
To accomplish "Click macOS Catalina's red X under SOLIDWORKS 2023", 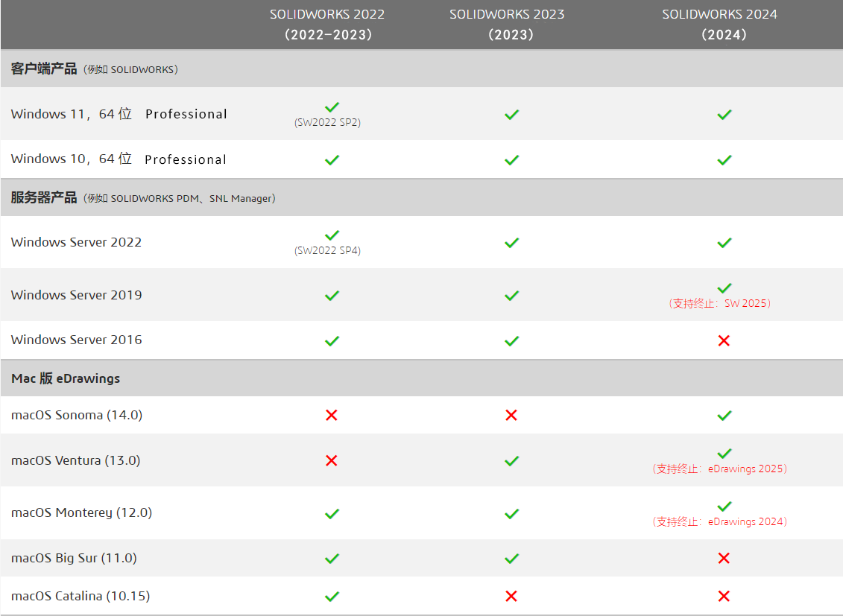I will [x=511, y=596].
